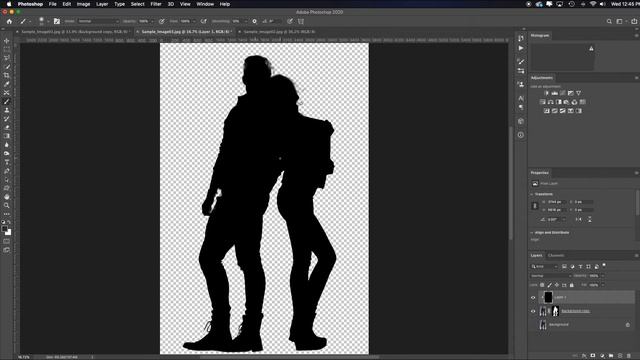This screenshot has height=360, width=640.
Task: Open brush Opacity slider arrow
Action: pyautogui.click(x=153, y=21)
